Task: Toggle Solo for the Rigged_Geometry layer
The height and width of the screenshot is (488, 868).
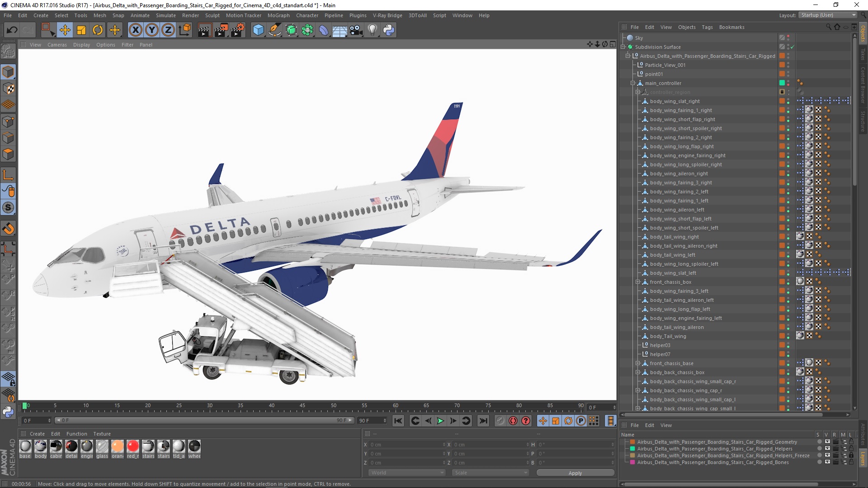Action: 819,442
